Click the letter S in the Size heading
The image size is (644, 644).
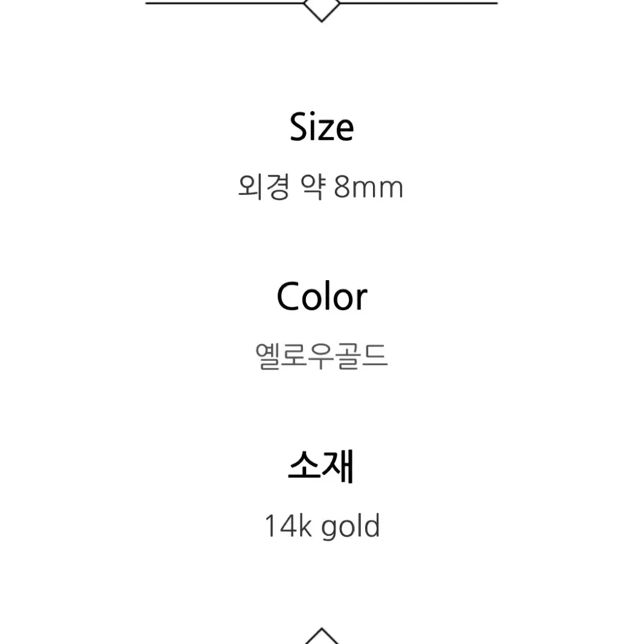pos(299,127)
